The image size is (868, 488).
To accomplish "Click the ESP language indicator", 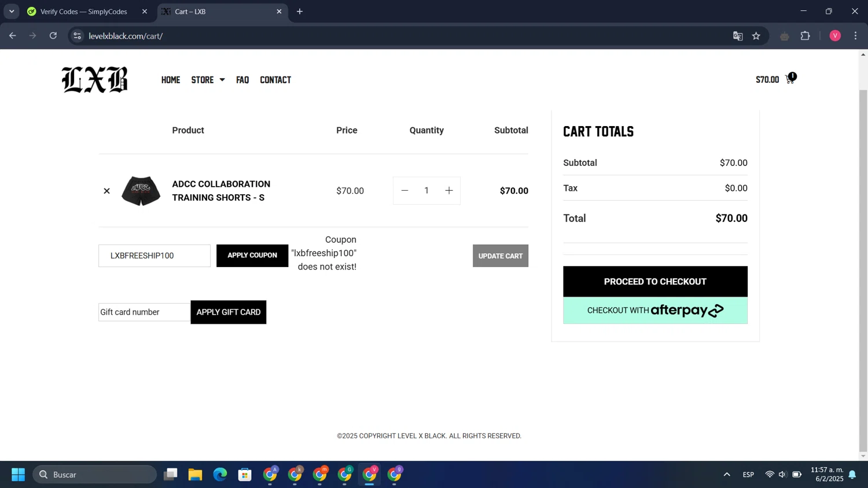I will click(748, 475).
